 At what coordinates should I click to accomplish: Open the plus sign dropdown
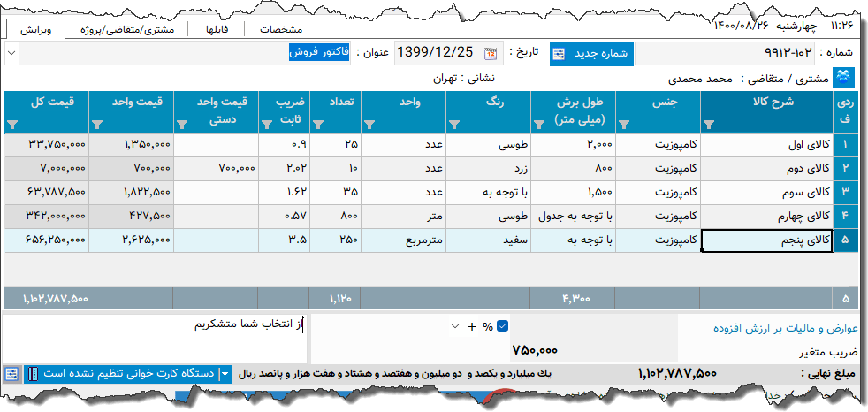point(455,327)
